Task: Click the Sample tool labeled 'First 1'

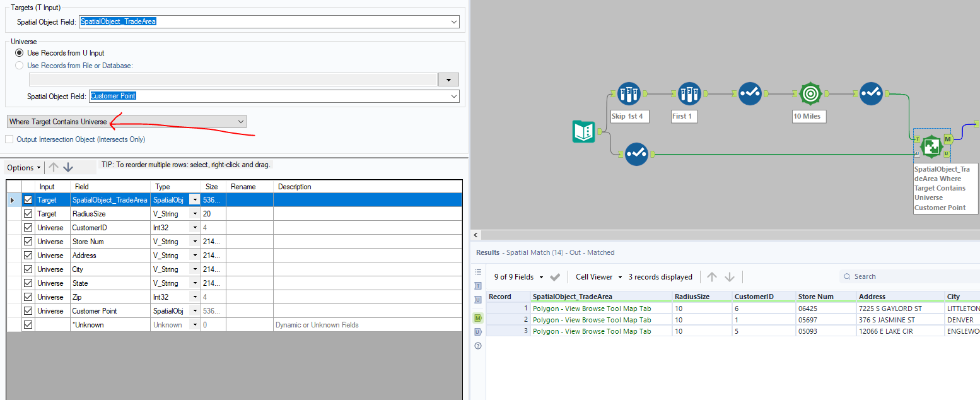Action: pos(689,93)
